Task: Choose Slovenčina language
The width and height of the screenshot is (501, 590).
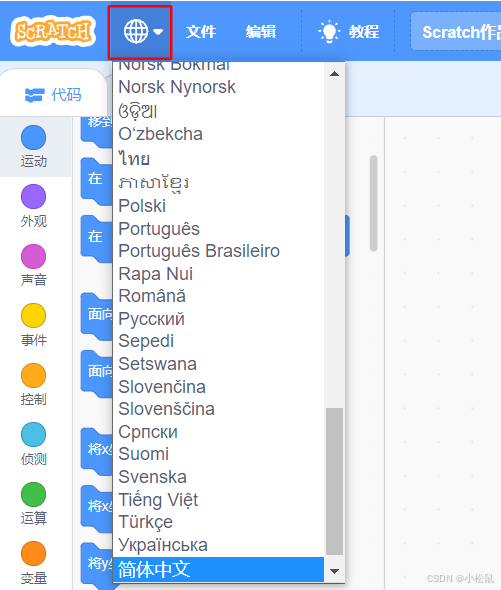Action: tap(218, 387)
